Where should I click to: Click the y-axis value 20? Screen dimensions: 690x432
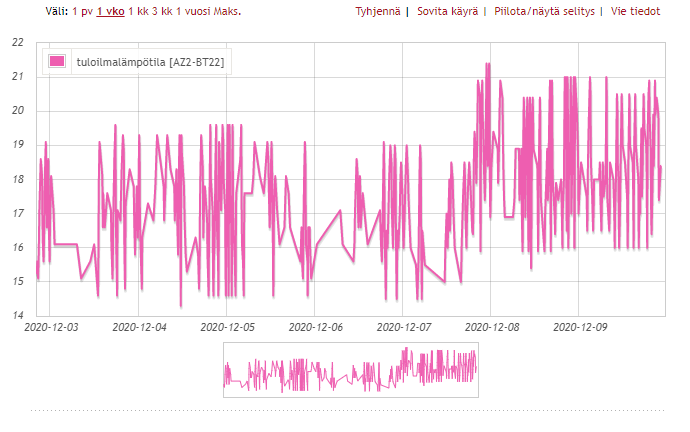(18, 110)
